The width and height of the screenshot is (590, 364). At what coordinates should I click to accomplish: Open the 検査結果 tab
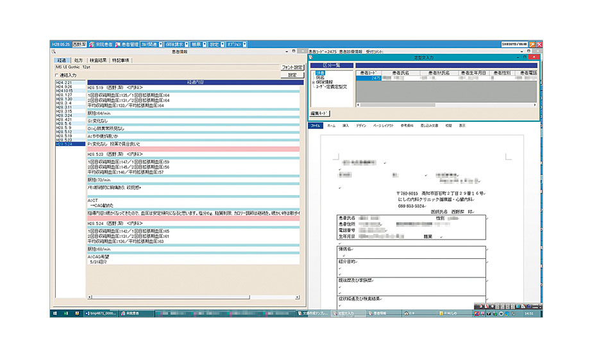98,60
